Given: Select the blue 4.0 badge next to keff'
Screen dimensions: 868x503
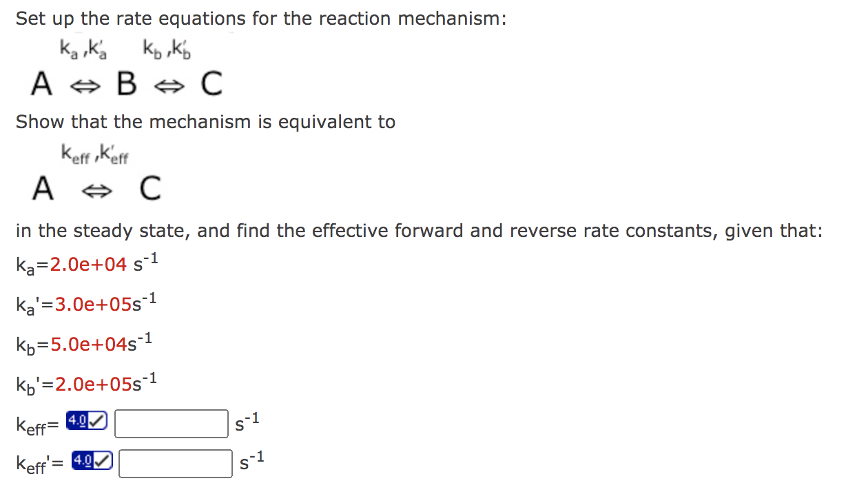Looking at the screenshot, I should (x=84, y=461).
